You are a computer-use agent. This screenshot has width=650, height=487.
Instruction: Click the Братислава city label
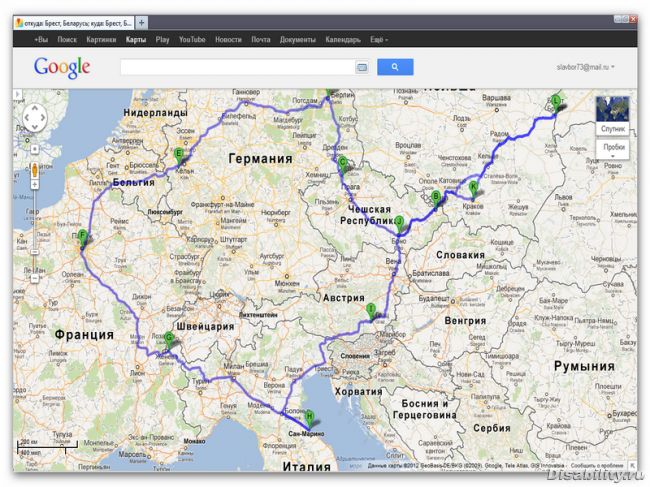pos(431,273)
